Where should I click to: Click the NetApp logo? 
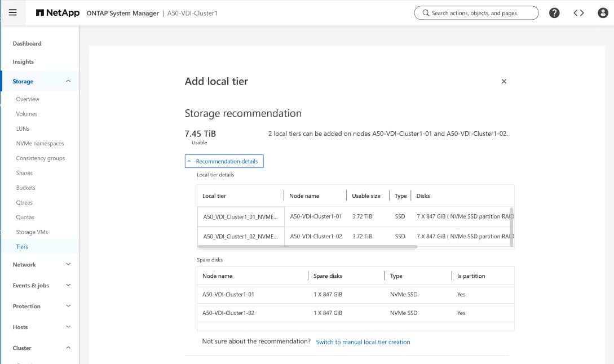[58, 13]
